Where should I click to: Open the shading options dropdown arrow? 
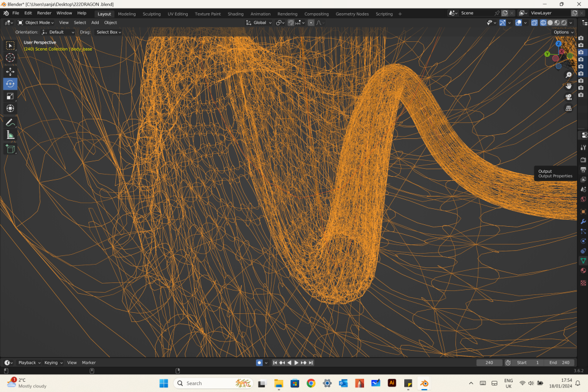pos(571,23)
